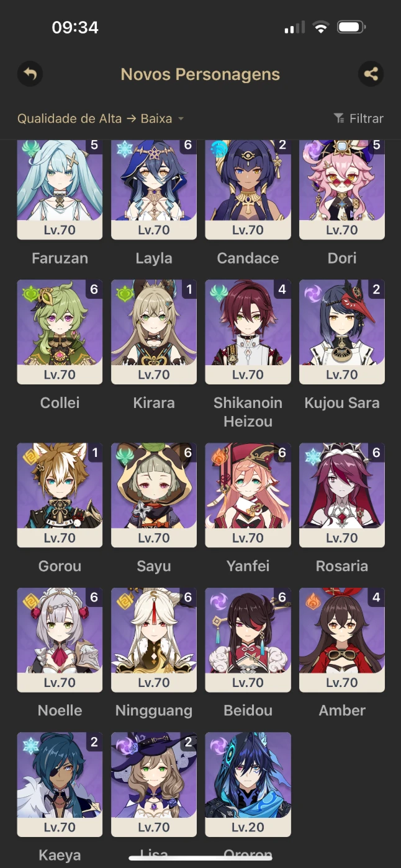The height and width of the screenshot is (868, 401).
Task: Click the filter funnel icon
Action: click(x=339, y=118)
